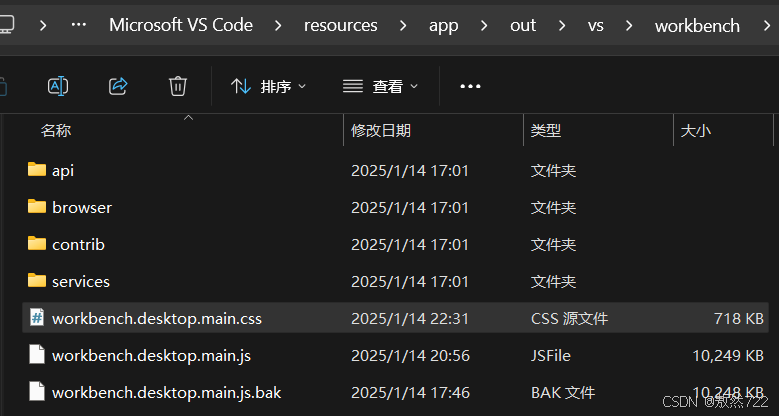The height and width of the screenshot is (416, 779).
Task: Click the JSFile type cell
Action: [x=551, y=356]
